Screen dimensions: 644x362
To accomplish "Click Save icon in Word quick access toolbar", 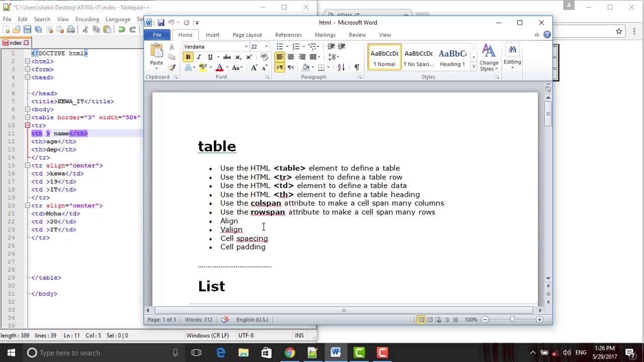I will [160, 23].
